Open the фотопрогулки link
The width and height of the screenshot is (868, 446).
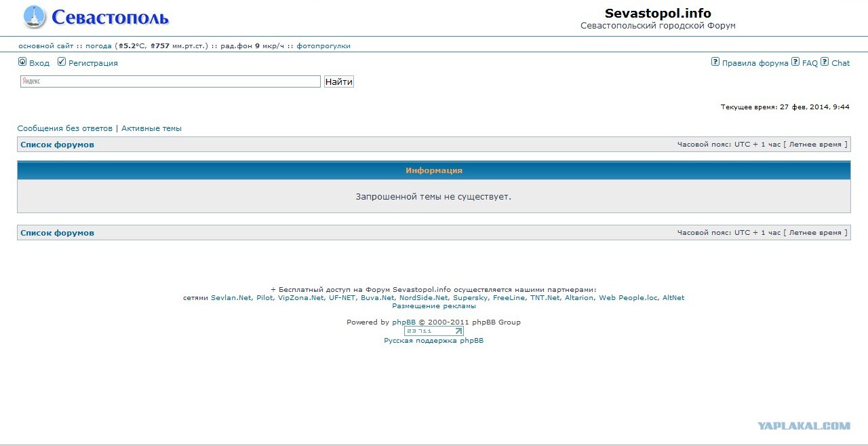click(x=323, y=46)
